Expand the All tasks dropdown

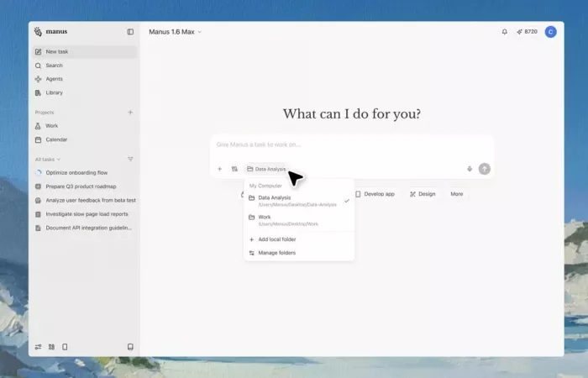(x=48, y=159)
